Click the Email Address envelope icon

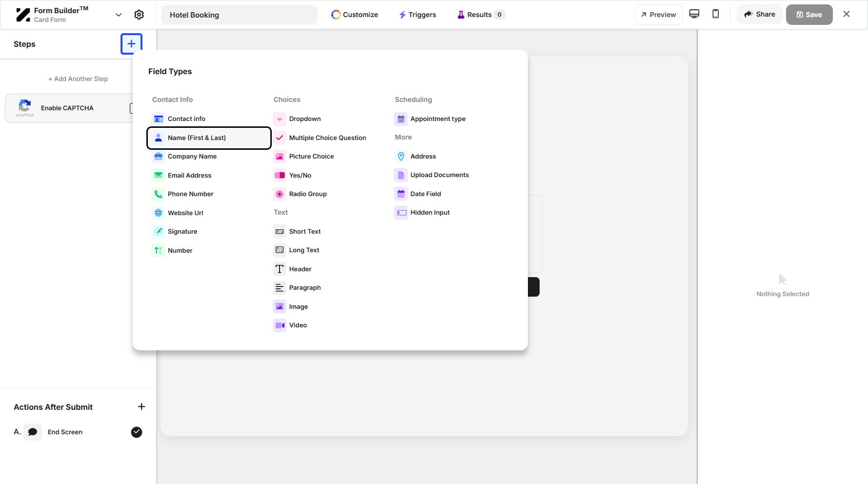[x=158, y=175]
